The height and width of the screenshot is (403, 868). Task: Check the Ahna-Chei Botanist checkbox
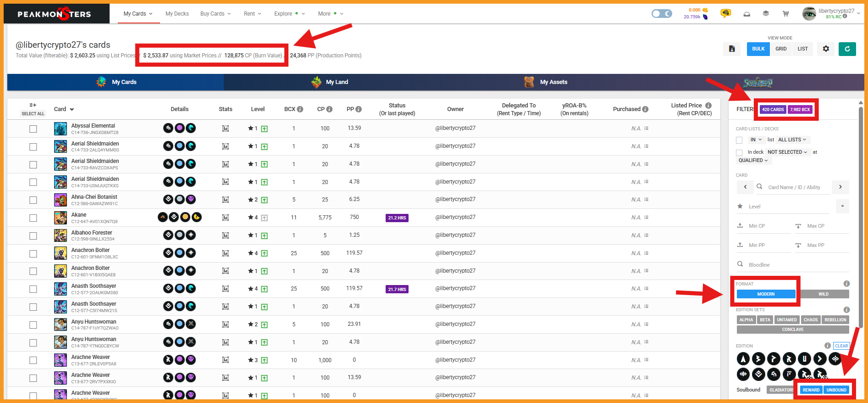click(33, 200)
